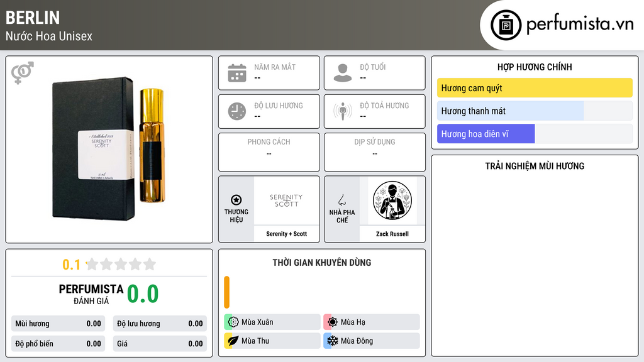The width and height of the screenshot is (644, 362).
Task: Click the Mùi hương 0.00 score row
Action: pos(58,324)
